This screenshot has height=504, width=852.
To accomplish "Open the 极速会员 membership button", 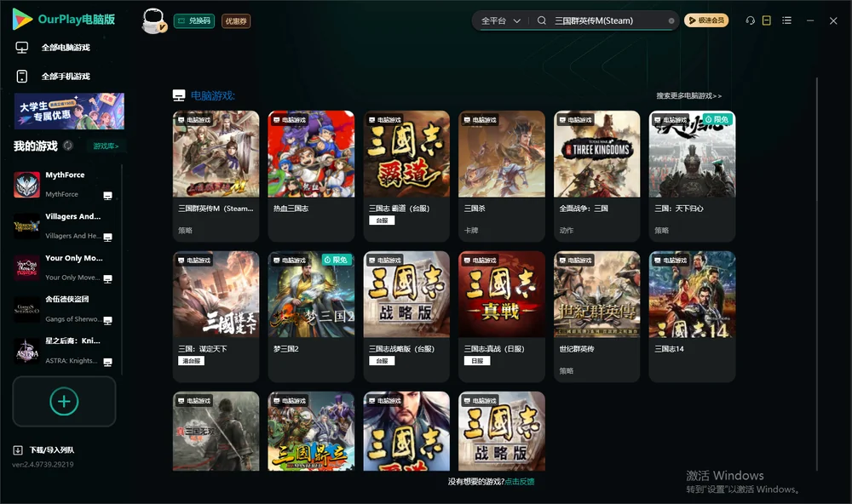I will [705, 20].
